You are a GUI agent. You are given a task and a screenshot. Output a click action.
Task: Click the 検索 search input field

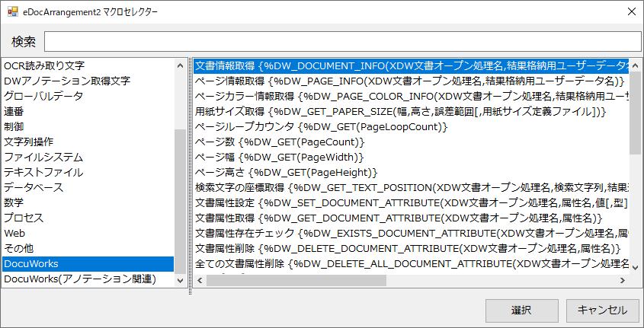(x=342, y=41)
